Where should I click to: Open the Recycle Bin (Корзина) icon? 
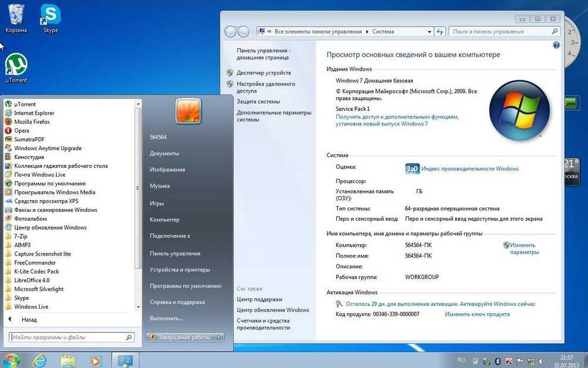coord(16,15)
